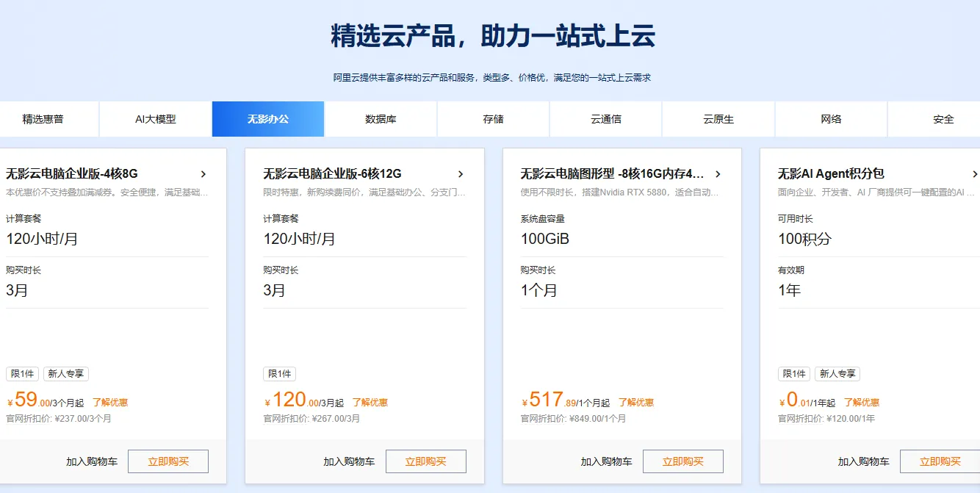The image size is (980, 493).
Task: Open 无影云电脑企业版-4核8G product title
Action: [x=72, y=174]
